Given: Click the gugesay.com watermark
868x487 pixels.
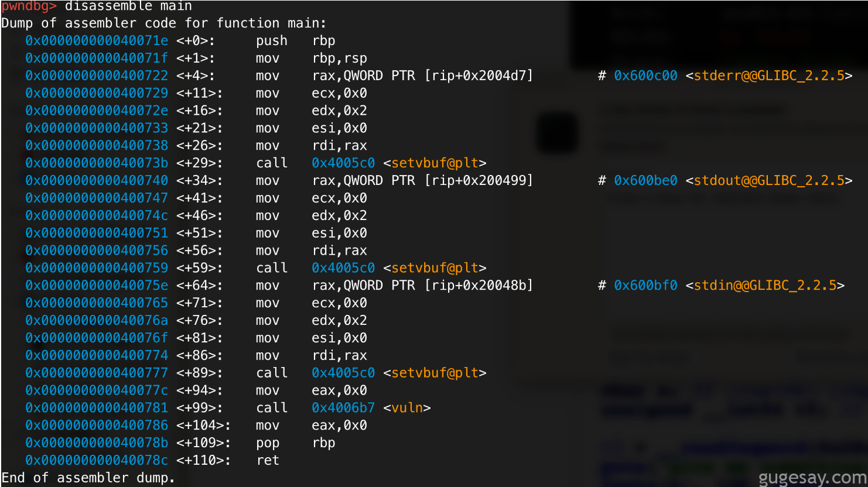Looking at the screenshot, I should [x=812, y=478].
